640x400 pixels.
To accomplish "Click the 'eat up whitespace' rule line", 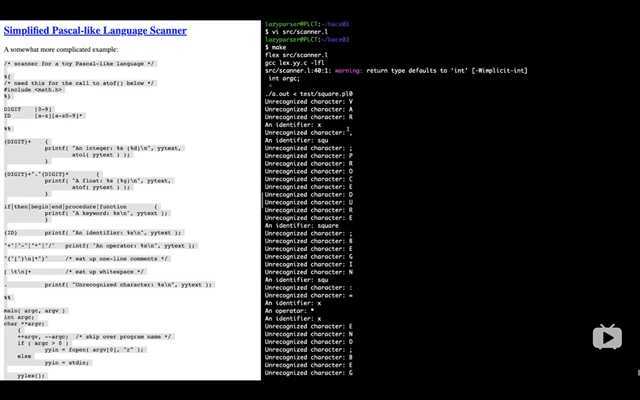I will tap(76, 272).
